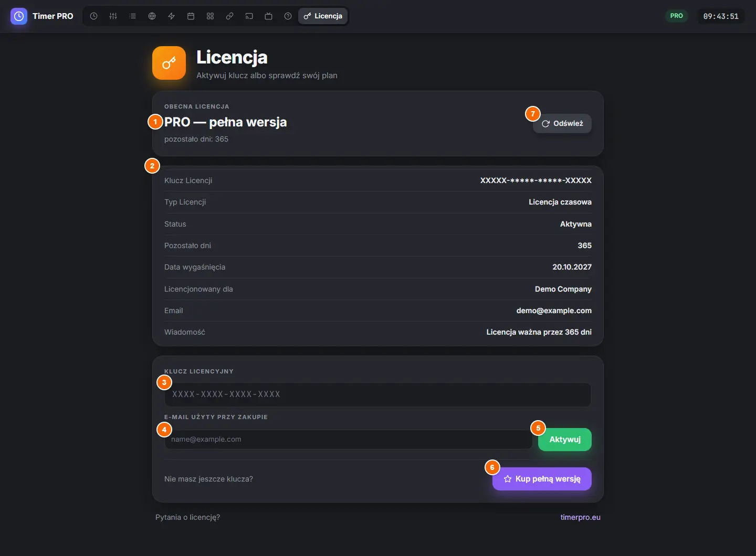Open the question mark help tab
This screenshot has width=756, height=556.
click(288, 16)
